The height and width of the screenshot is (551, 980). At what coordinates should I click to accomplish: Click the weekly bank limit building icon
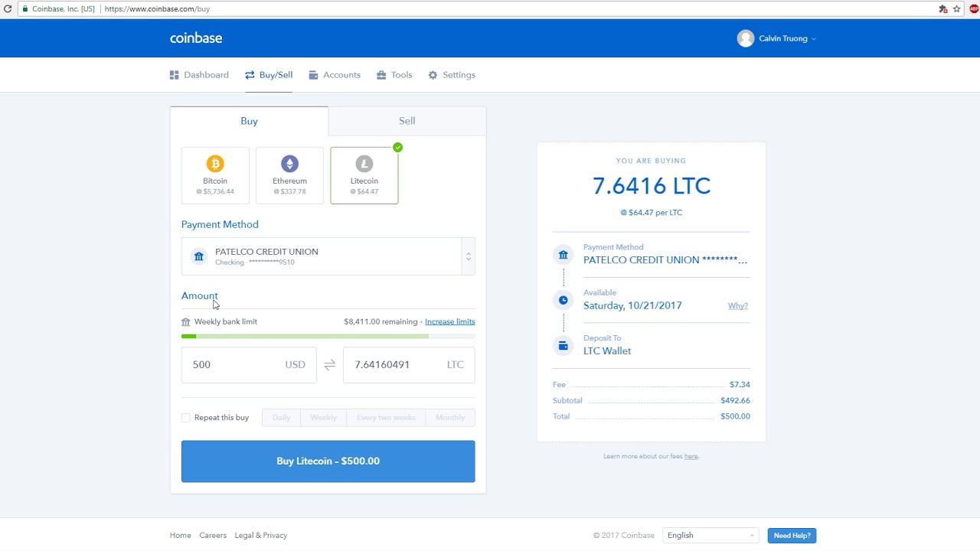click(x=185, y=322)
